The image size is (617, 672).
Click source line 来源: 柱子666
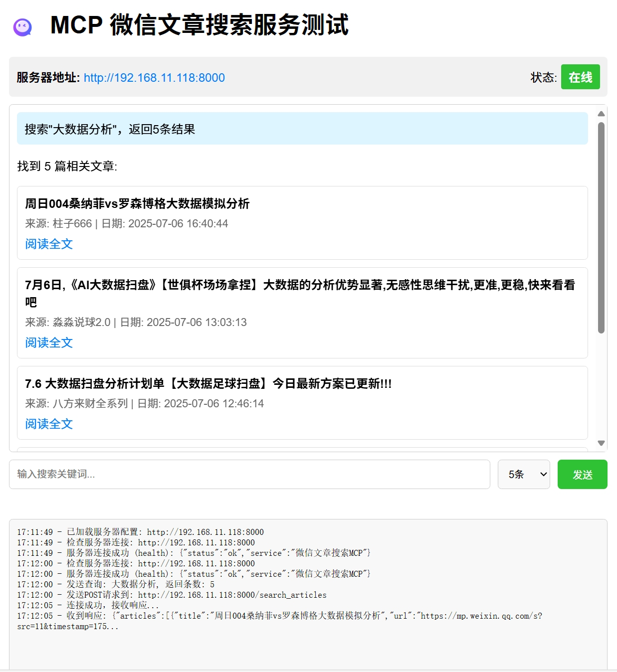pos(127,223)
